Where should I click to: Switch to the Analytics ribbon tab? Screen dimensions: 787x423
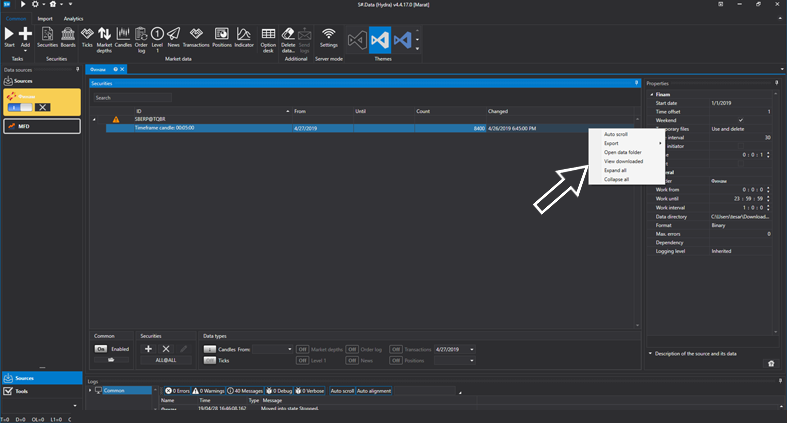pyautogui.click(x=73, y=18)
